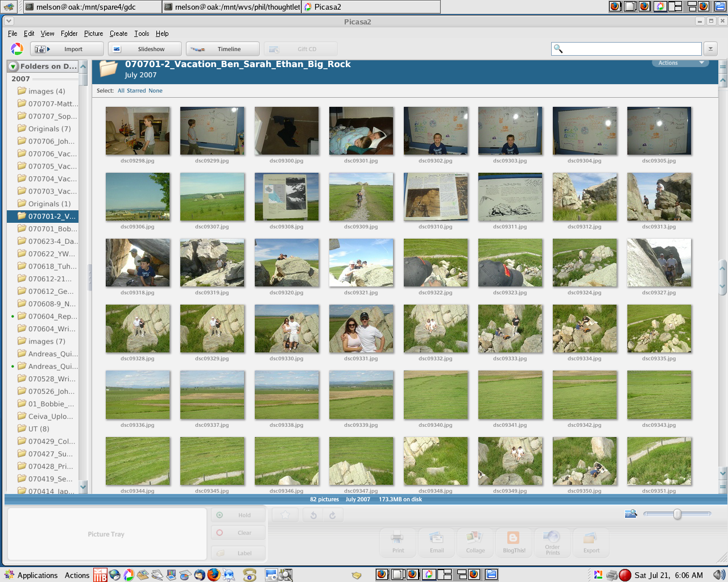Rotate the photo counter-clockwise

tap(313, 515)
